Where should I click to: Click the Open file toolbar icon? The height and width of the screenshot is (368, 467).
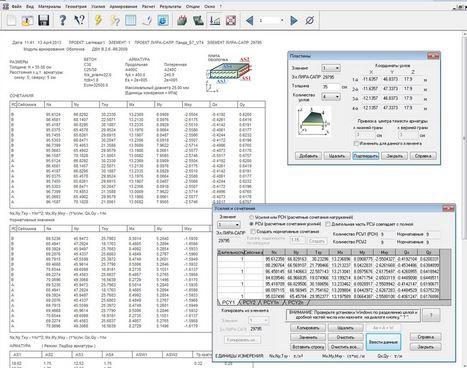tap(27, 20)
